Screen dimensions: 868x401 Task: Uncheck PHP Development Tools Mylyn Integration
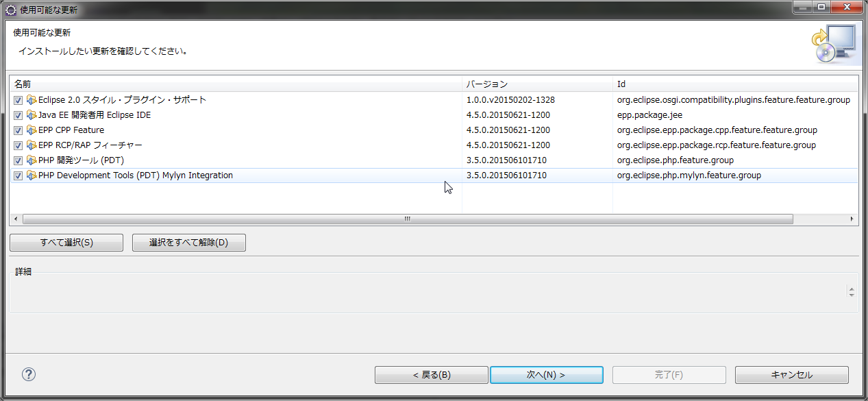point(17,175)
